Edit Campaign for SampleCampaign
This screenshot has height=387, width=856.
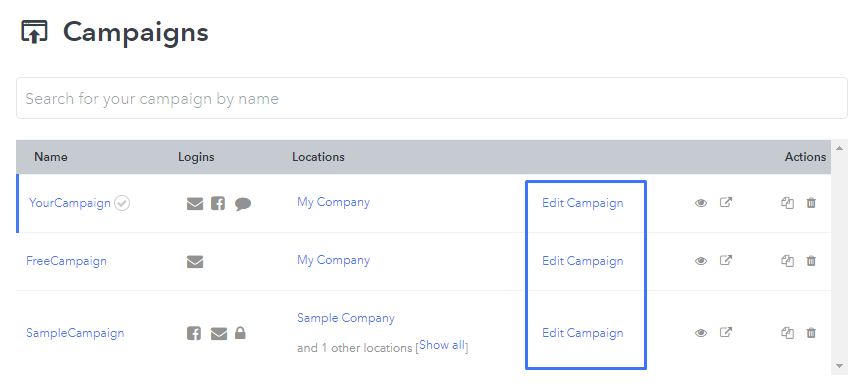tap(582, 333)
